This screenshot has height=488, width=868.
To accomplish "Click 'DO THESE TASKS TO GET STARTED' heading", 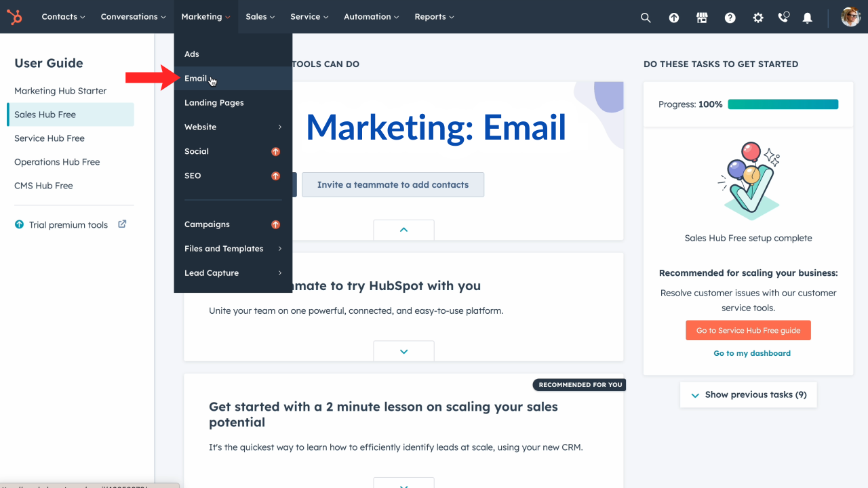I will tap(721, 64).
